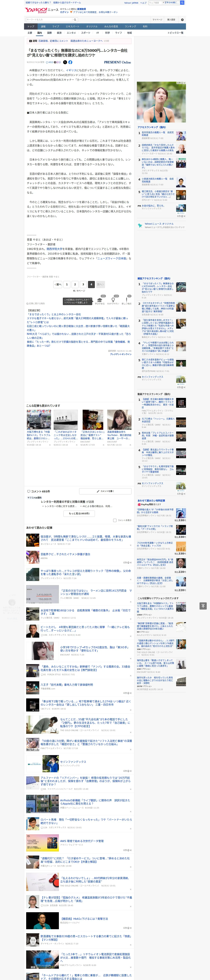The width and height of the screenshot is (210, 980).
Task: Open 購入履歴
Action: click(x=171, y=19)
